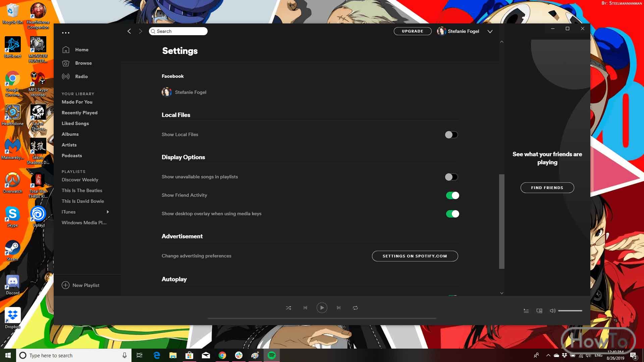Open Hearthstone desktop icon

pos(13,115)
